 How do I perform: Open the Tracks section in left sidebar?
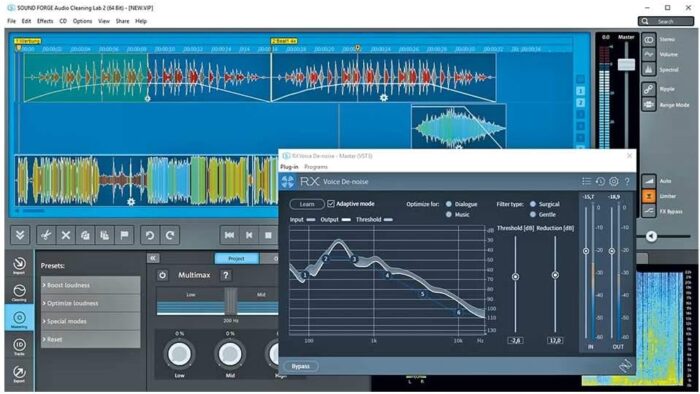pos(19,347)
